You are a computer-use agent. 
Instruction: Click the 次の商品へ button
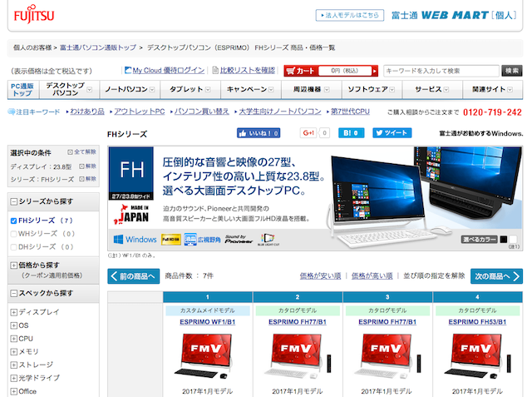coord(496,276)
